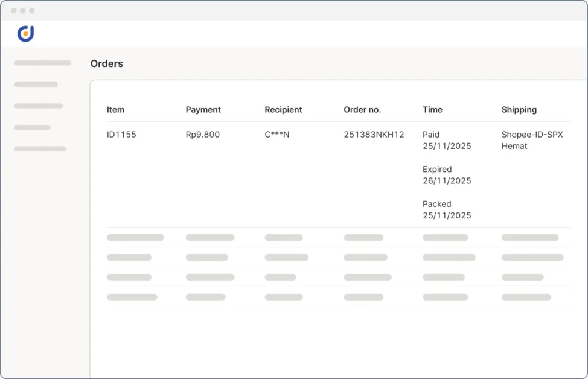This screenshot has height=379, width=588.
Task: Select the second sidebar menu item
Action: point(36,84)
